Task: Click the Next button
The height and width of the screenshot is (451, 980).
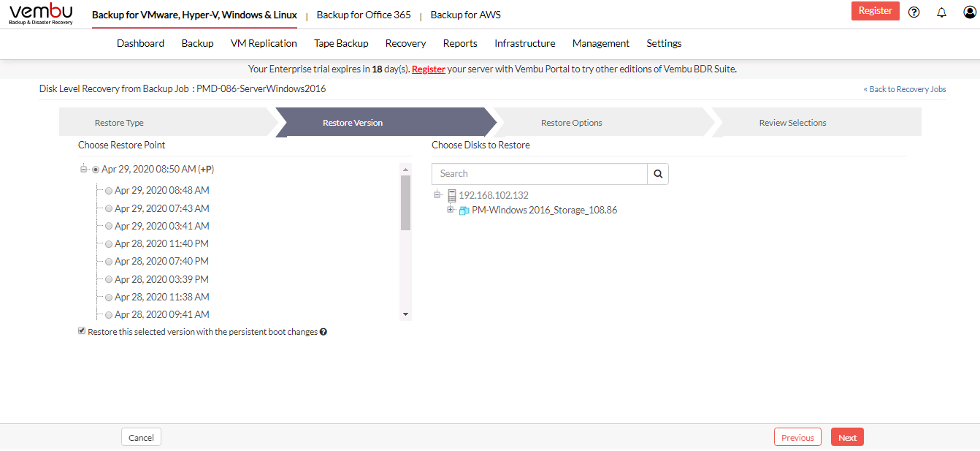Action: click(847, 437)
